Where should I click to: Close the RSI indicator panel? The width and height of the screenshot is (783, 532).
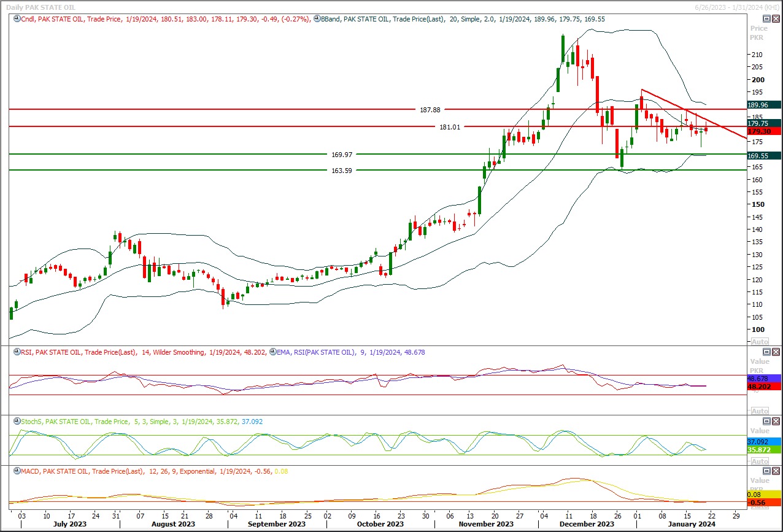(776, 352)
